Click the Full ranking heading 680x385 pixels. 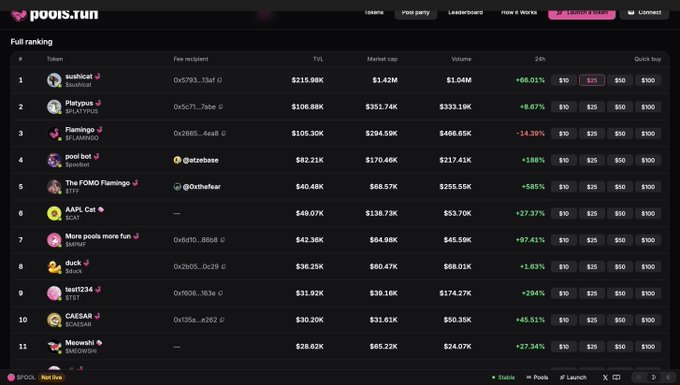click(x=31, y=42)
